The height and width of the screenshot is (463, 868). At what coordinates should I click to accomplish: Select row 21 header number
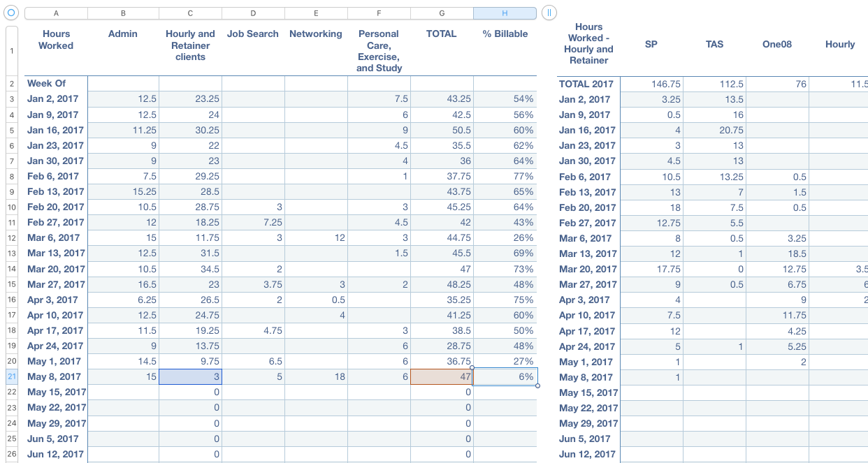[11, 376]
